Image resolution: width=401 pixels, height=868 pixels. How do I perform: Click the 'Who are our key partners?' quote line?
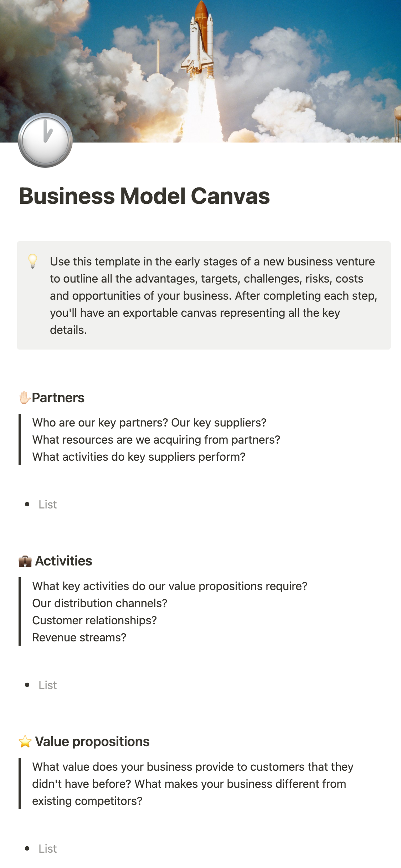click(x=149, y=423)
